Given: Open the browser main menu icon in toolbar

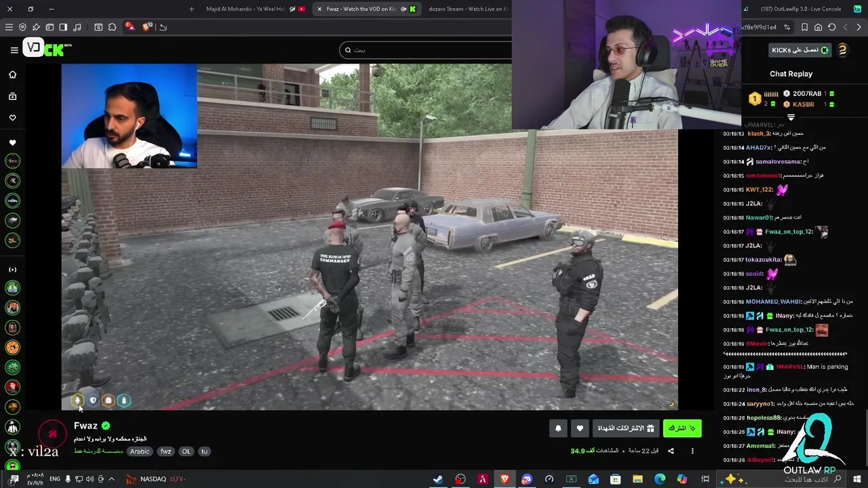Looking at the screenshot, I should pyautogui.click(x=9, y=27).
